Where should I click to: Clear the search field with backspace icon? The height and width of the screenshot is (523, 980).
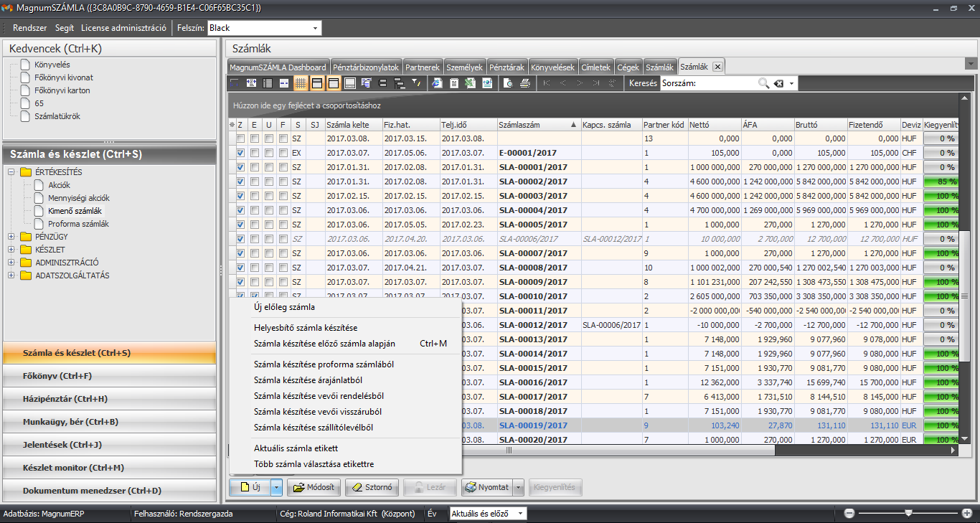(779, 84)
